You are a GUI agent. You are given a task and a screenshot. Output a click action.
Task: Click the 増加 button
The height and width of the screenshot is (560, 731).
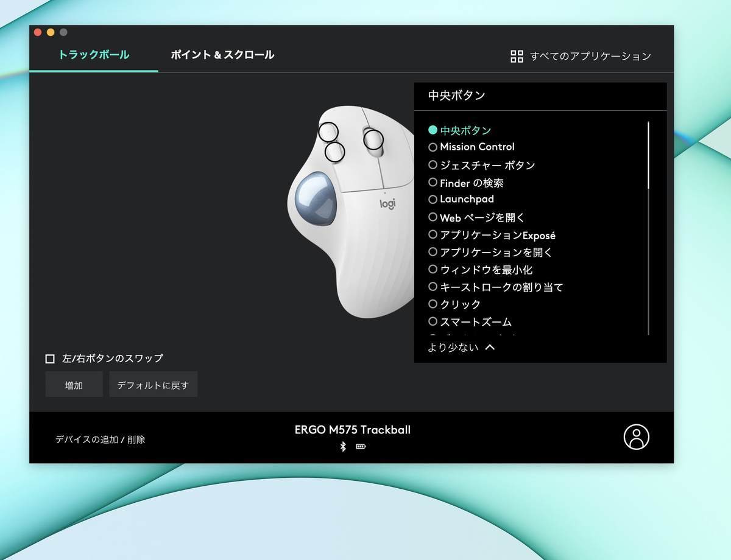click(x=74, y=385)
